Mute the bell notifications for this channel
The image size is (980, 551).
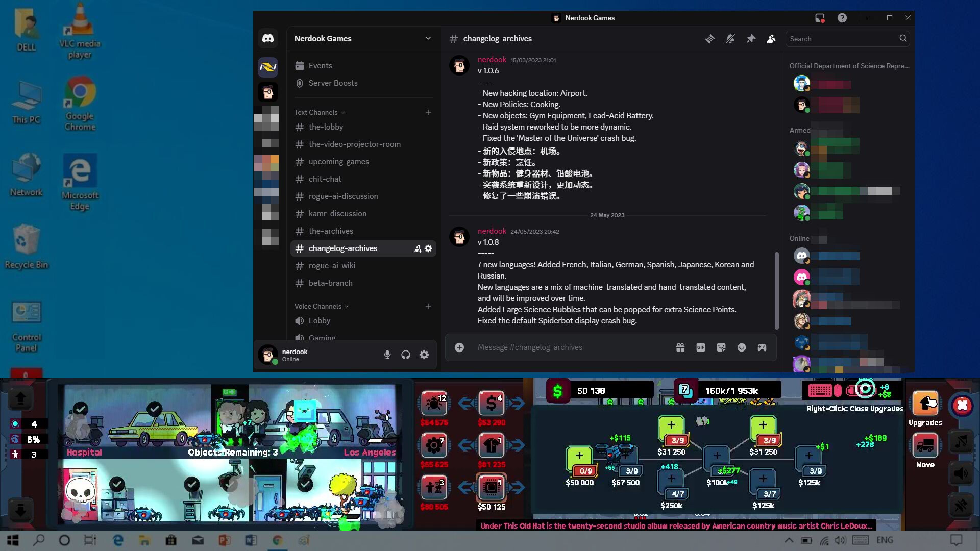[x=730, y=38]
